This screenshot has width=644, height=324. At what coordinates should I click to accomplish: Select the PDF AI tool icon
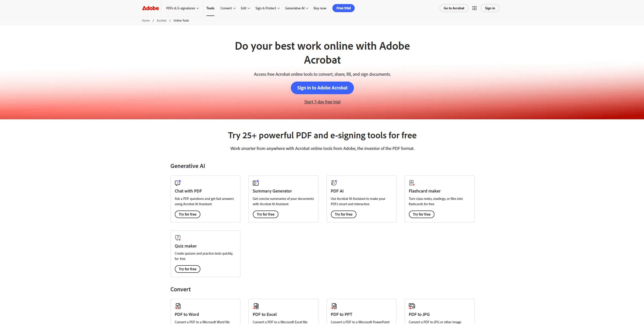coord(334,183)
